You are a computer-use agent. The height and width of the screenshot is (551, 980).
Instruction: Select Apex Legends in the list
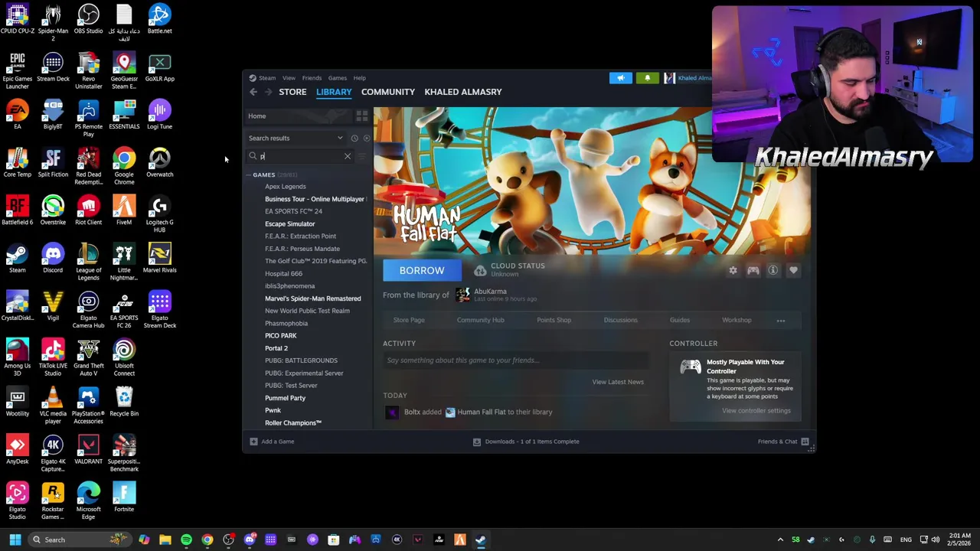pos(286,187)
